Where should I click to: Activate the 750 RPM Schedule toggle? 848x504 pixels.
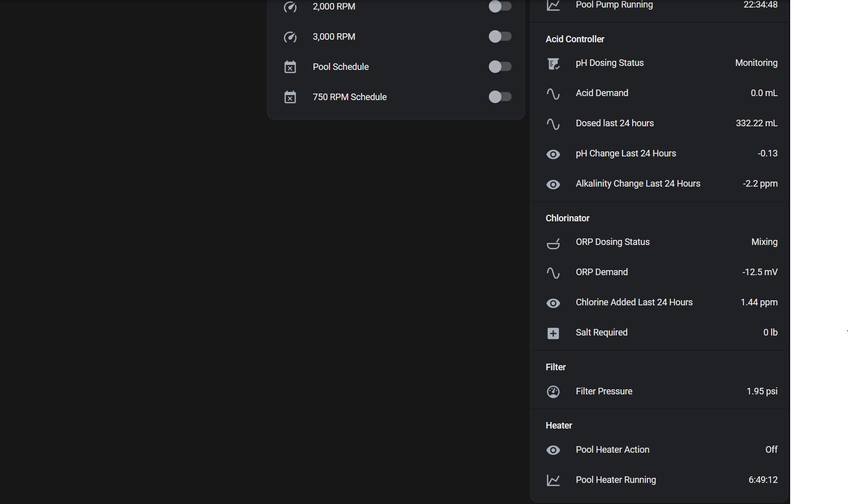[x=500, y=97]
